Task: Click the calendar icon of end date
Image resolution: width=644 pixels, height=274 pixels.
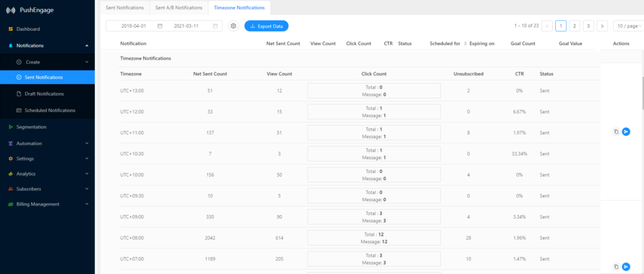Action: click(x=215, y=26)
